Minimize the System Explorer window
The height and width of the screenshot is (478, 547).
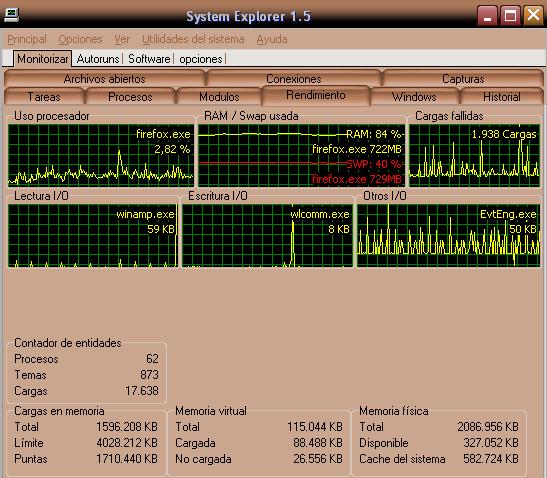[x=487, y=16]
